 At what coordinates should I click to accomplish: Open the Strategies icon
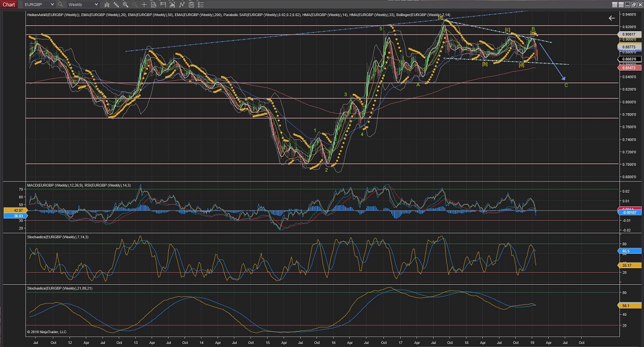191,5
